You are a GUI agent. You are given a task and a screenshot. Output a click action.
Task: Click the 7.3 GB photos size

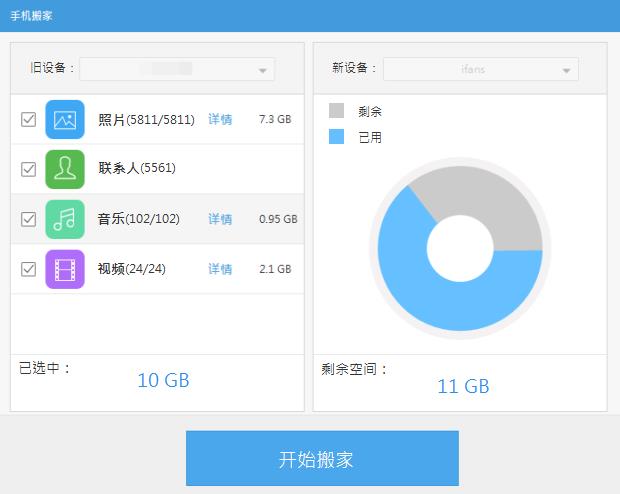coord(275,119)
